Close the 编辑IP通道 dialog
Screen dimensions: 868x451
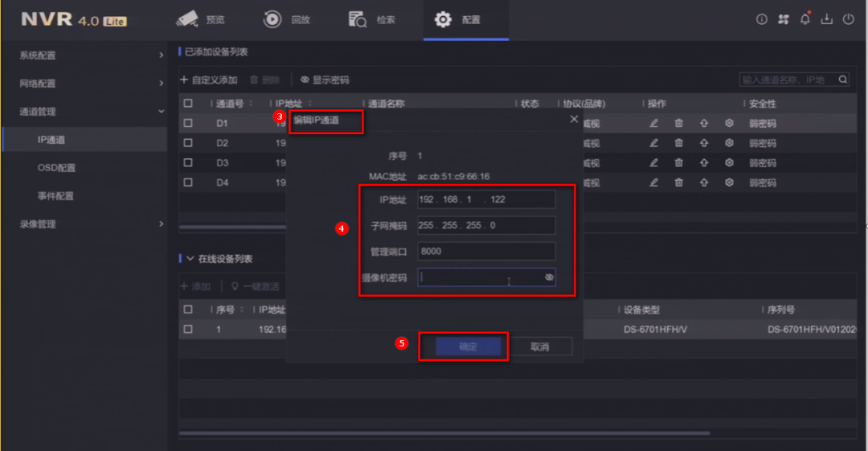coord(574,119)
